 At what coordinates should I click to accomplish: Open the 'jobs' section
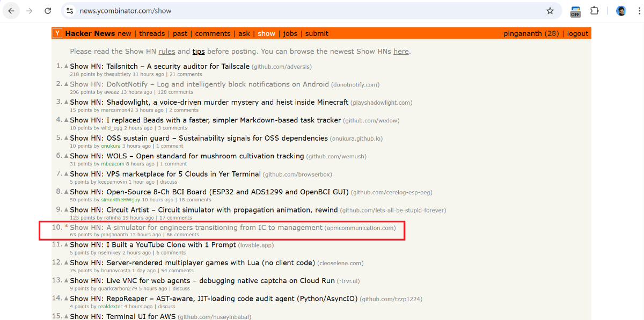[x=290, y=33]
